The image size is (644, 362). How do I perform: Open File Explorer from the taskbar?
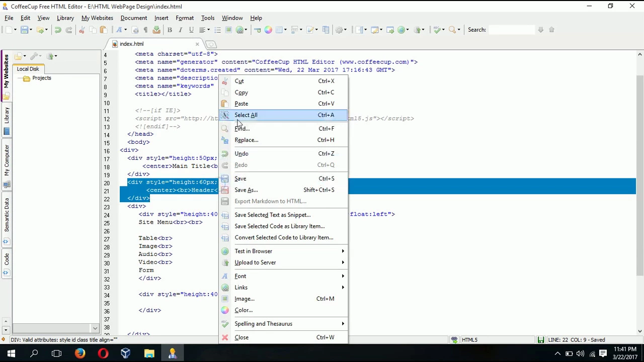149,354
